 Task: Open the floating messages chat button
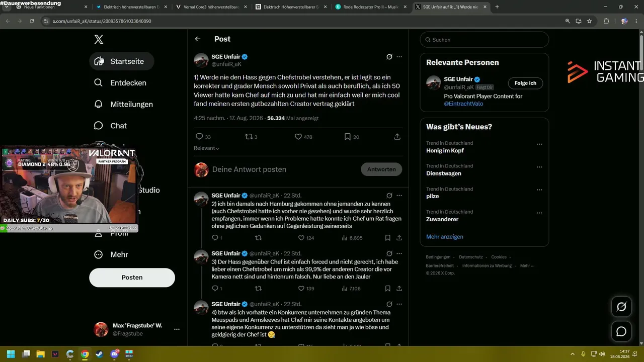click(621, 331)
